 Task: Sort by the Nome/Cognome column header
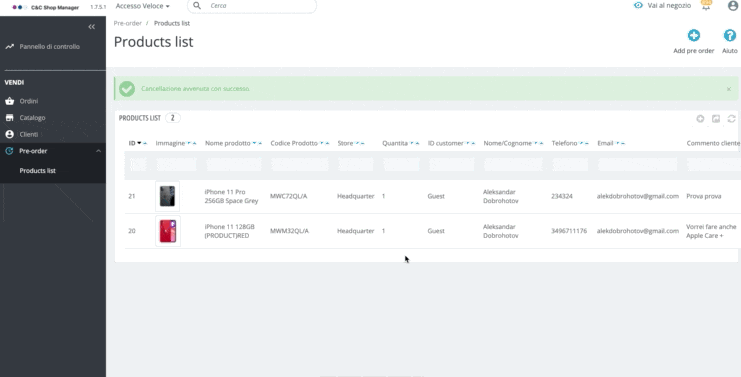coord(508,143)
